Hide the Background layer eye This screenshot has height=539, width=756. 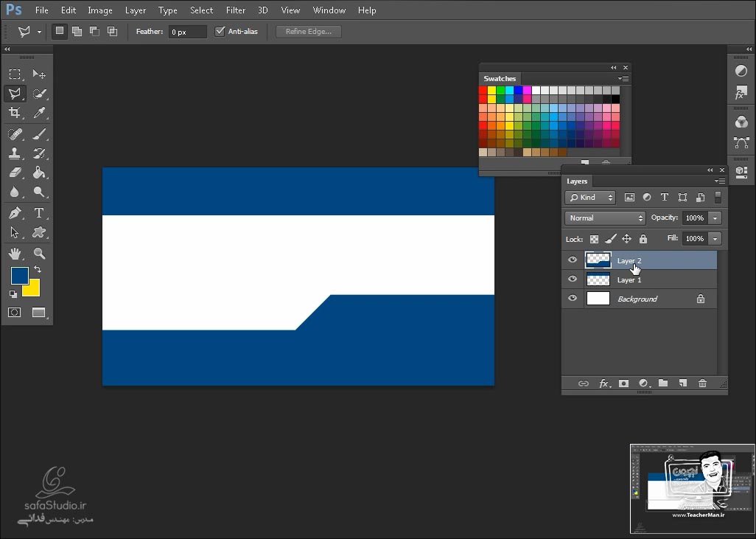click(x=573, y=298)
